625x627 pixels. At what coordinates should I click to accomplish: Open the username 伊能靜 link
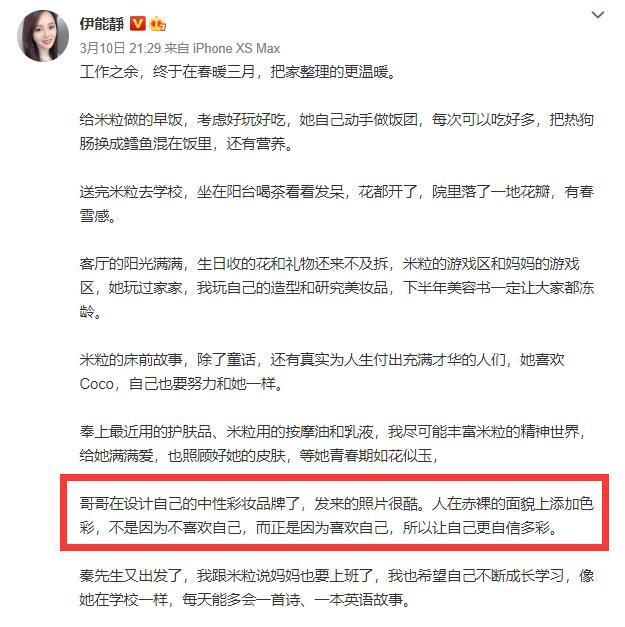click(x=102, y=24)
